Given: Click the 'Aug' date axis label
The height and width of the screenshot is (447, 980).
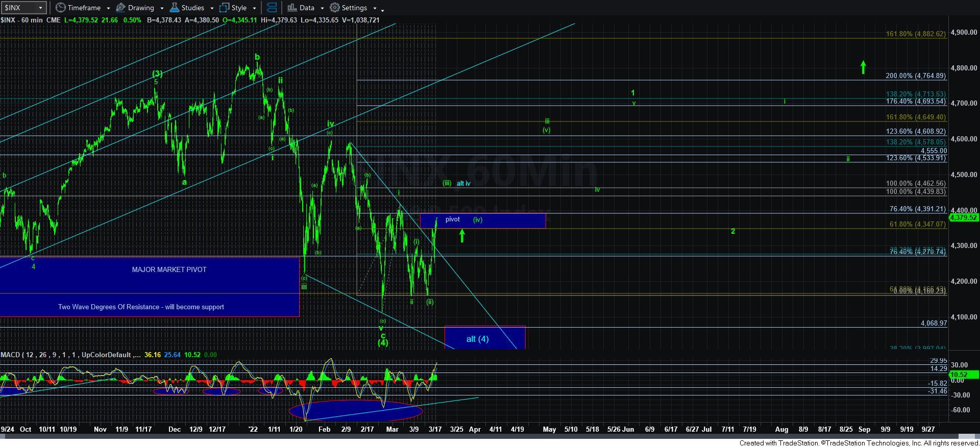Looking at the screenshot, I should click(781, 429).
